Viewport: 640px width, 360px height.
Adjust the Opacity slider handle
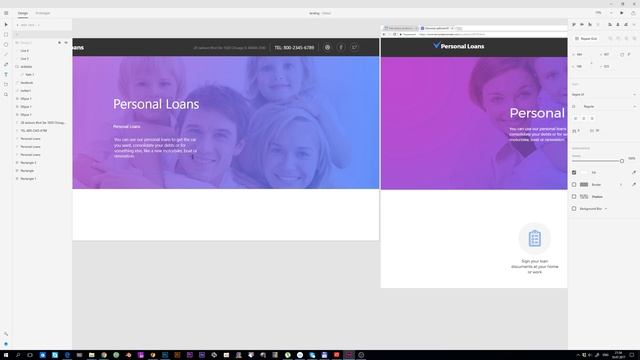click(x=622, y=161)
